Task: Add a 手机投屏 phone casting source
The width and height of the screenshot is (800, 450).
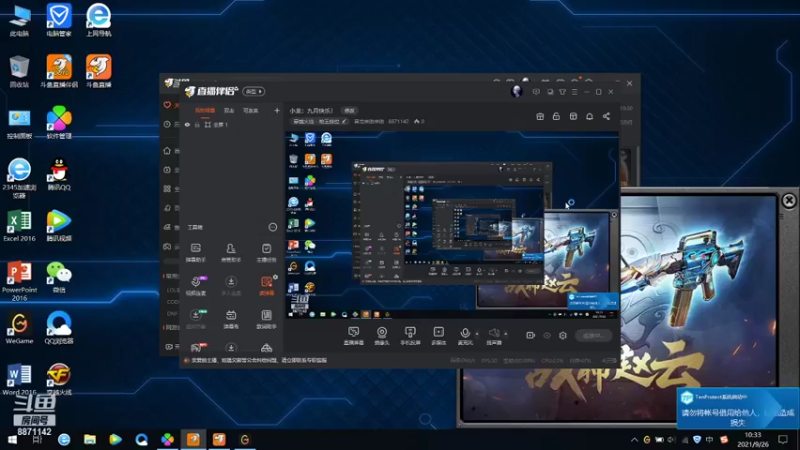Action: tap(410, 336)
